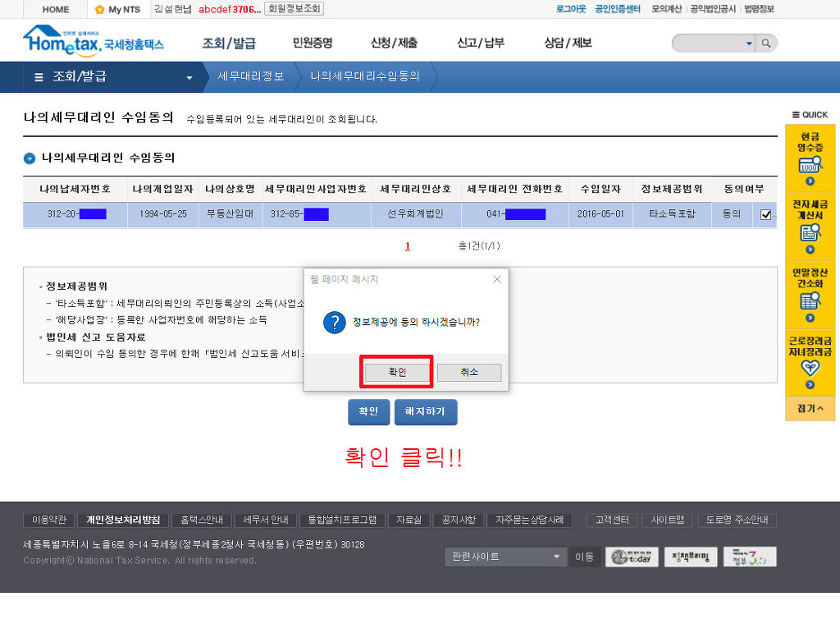Confirm the dialog with 확인
The height and width of the screenshot is (619, 840).
coord(397,372)
